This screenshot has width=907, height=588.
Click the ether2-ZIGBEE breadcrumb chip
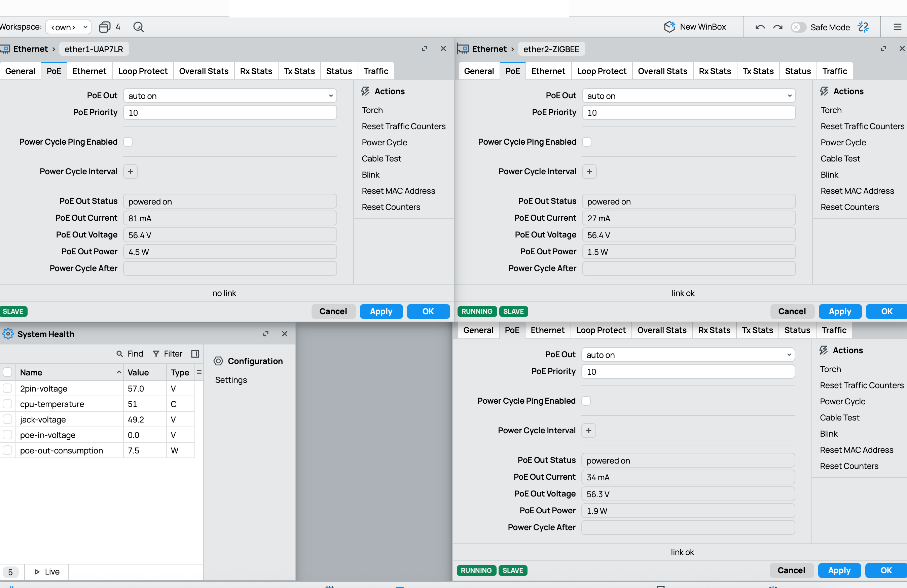point(551,49)
